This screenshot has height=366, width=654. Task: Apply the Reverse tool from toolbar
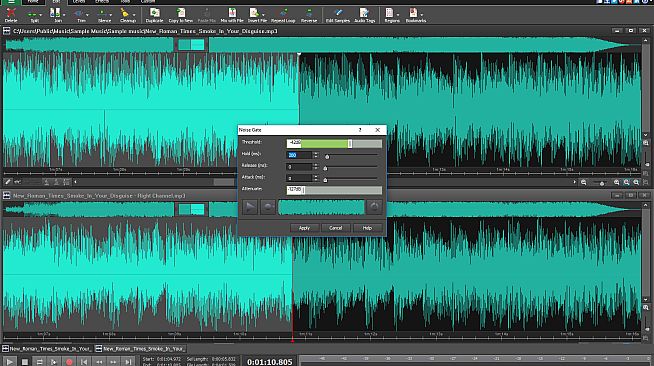tap(309, 15)
